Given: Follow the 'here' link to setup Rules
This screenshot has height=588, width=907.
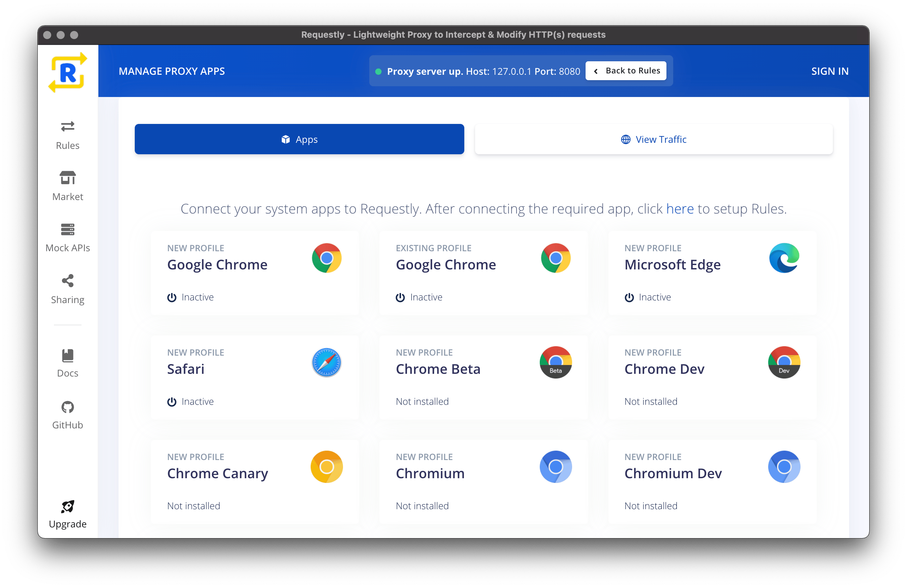Looking at the screenshot, I should [x=680, y=209].
